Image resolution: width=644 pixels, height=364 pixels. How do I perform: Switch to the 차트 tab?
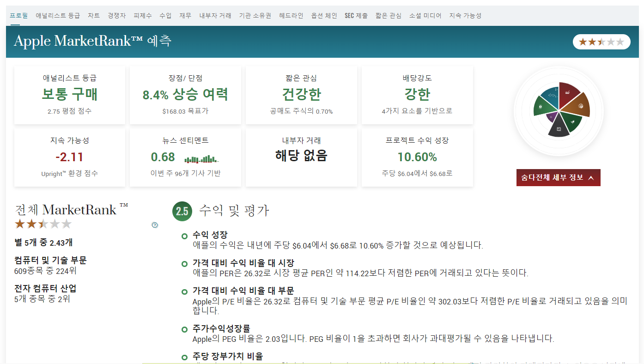94,15
